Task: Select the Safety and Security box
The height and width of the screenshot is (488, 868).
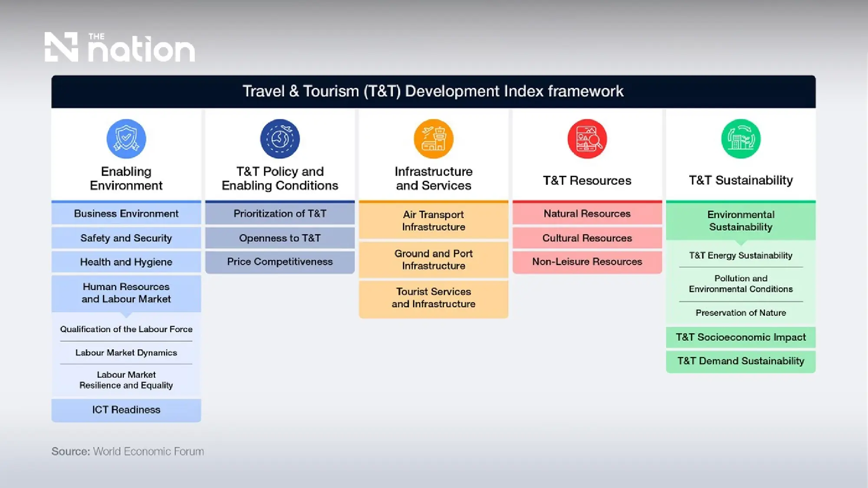Action: 126,238
